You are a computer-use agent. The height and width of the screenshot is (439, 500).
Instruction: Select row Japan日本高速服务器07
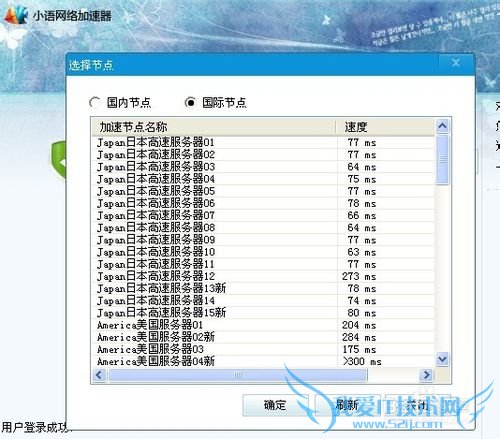click(x=263, y=216)
